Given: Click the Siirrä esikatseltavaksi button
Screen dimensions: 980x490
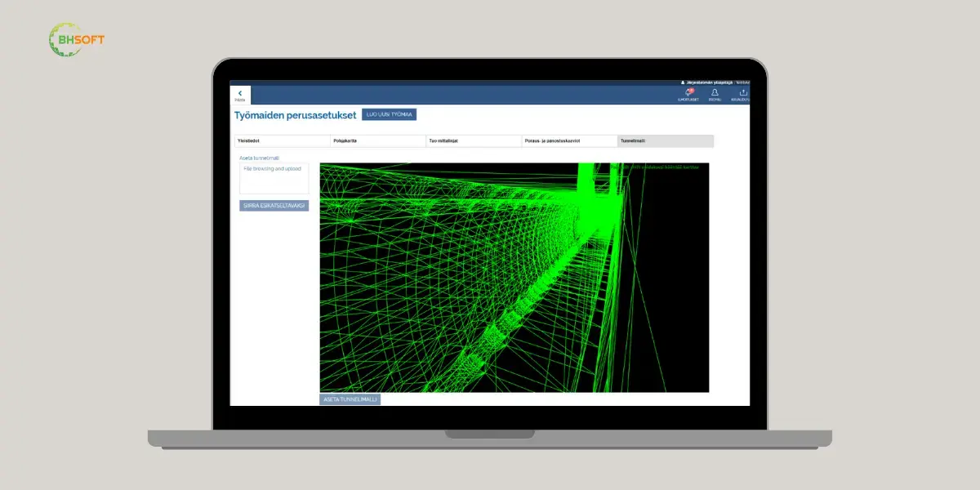Looking at the screenshot, I should [274, 206].
